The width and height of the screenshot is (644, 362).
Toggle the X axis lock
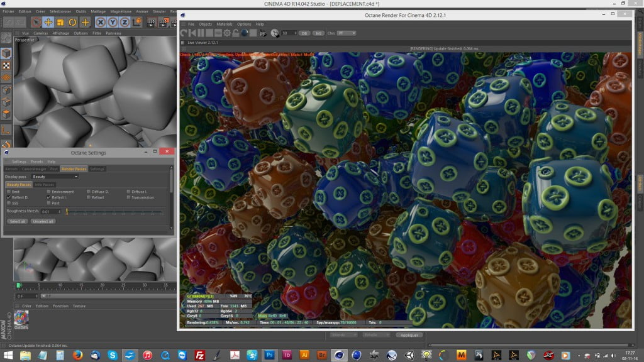pyautogui.click(x=99, y=22)
